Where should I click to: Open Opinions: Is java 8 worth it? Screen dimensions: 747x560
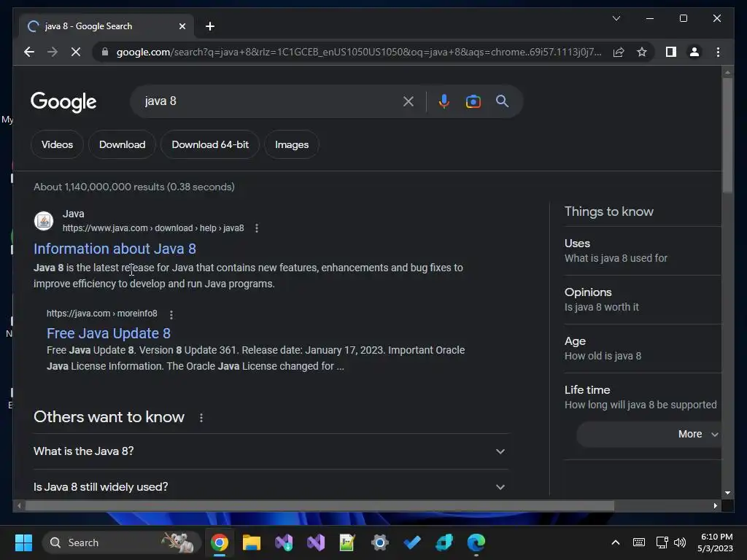point(642,300)
